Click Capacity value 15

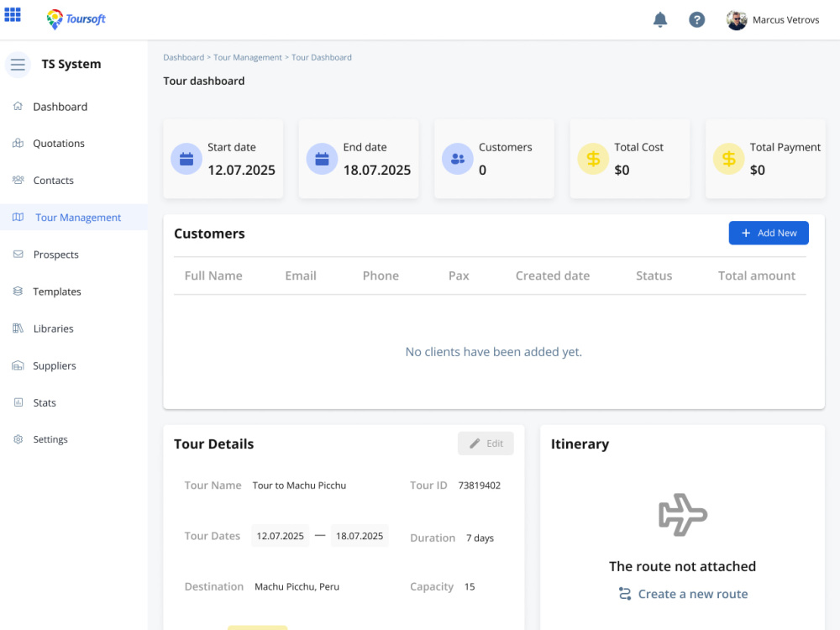coord(470,586)
